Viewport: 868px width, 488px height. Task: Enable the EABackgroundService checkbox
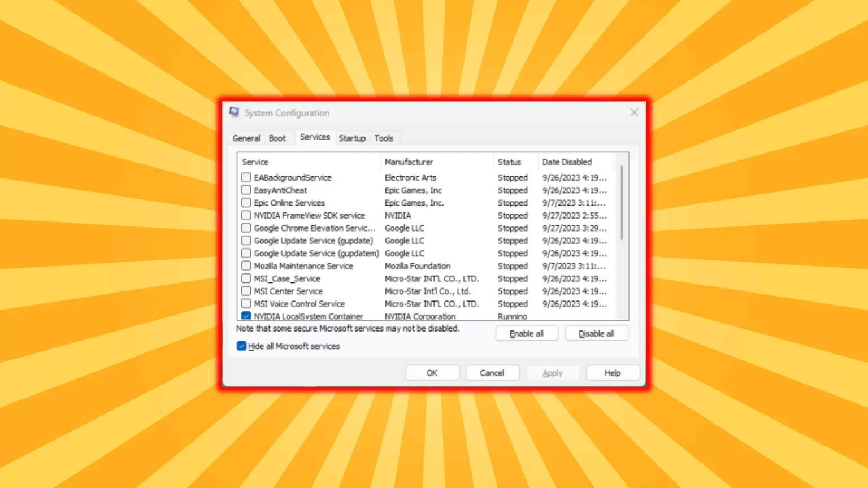pyautogui.click(x=246, y=177)
